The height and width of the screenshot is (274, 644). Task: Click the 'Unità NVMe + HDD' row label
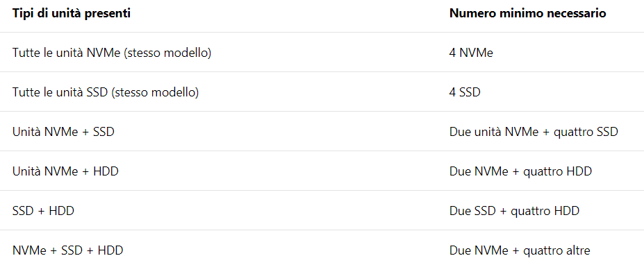pos(65,171)
